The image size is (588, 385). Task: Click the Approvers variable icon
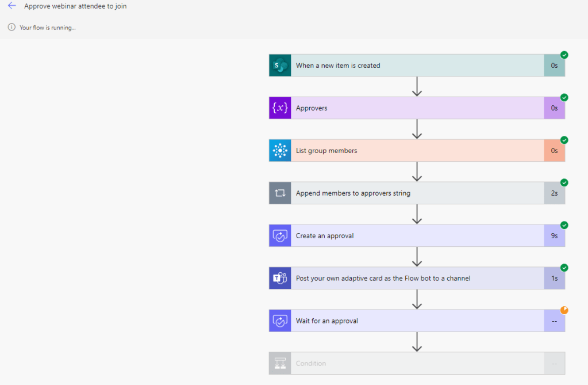280,108
